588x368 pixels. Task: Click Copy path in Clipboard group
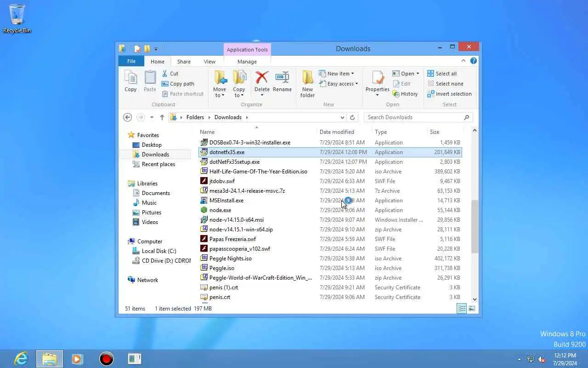pos(178,84)
